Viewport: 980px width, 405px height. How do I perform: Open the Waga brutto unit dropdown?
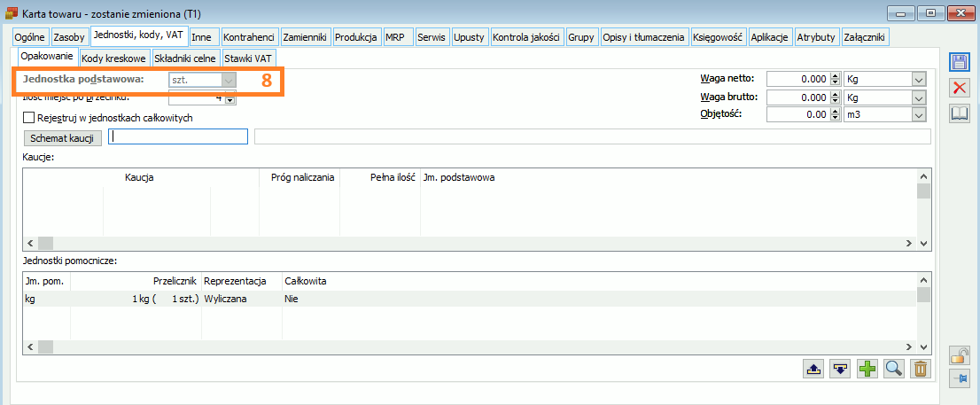pyautogui.click(x=918, y=97)
